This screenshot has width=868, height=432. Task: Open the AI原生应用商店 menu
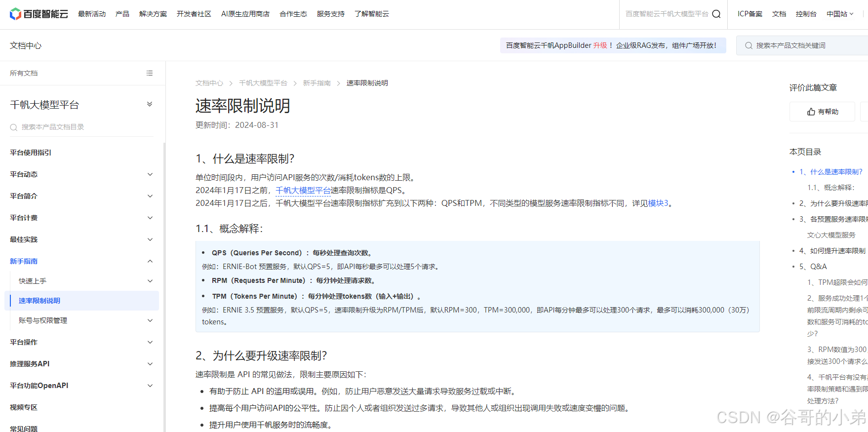[245, 14]
